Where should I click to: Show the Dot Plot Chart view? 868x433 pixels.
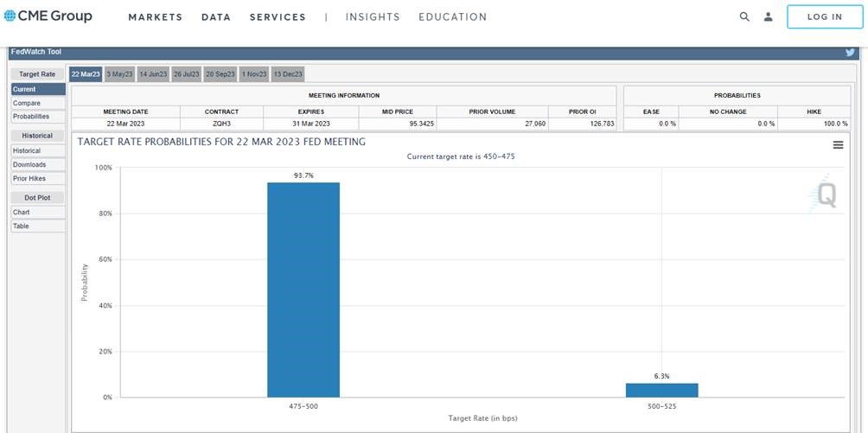22,212
